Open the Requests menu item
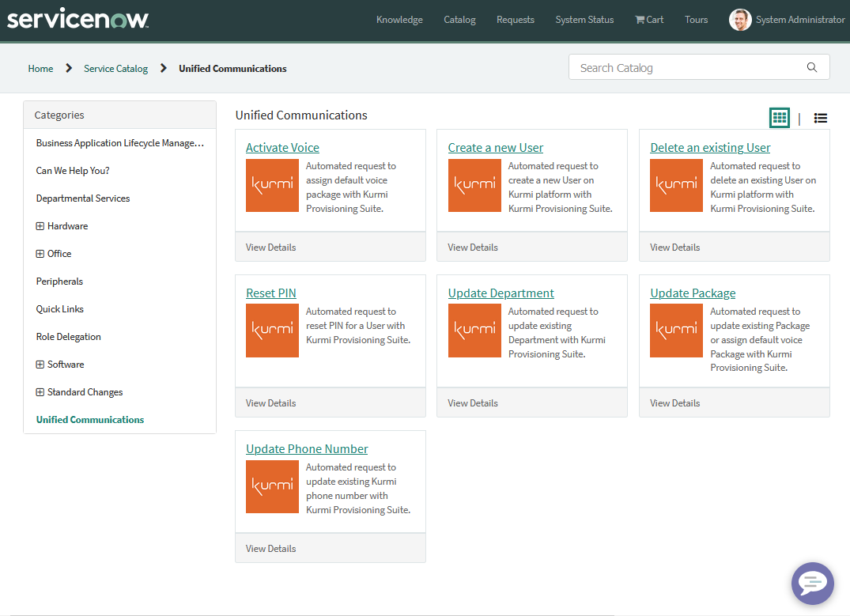Screen dimensions: 850x616 pos(516,20)
